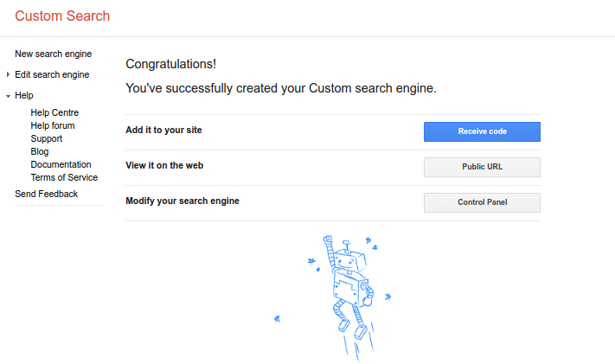This screenshot has width=615, height=364.
Task: Expand the Edit search engine arrow
Action: coord(8,74)
